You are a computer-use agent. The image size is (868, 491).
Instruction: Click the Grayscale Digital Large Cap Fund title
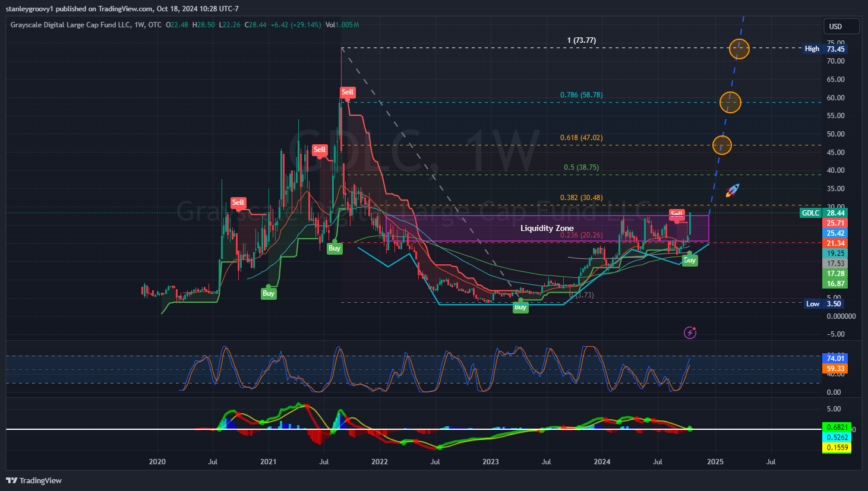click(x=70, y=25)
